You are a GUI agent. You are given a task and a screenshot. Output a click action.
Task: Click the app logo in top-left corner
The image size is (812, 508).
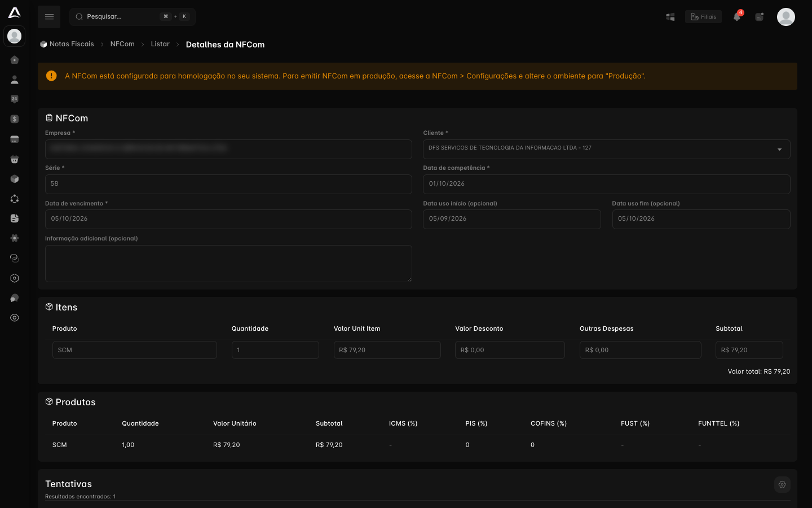tap(15, 12)
